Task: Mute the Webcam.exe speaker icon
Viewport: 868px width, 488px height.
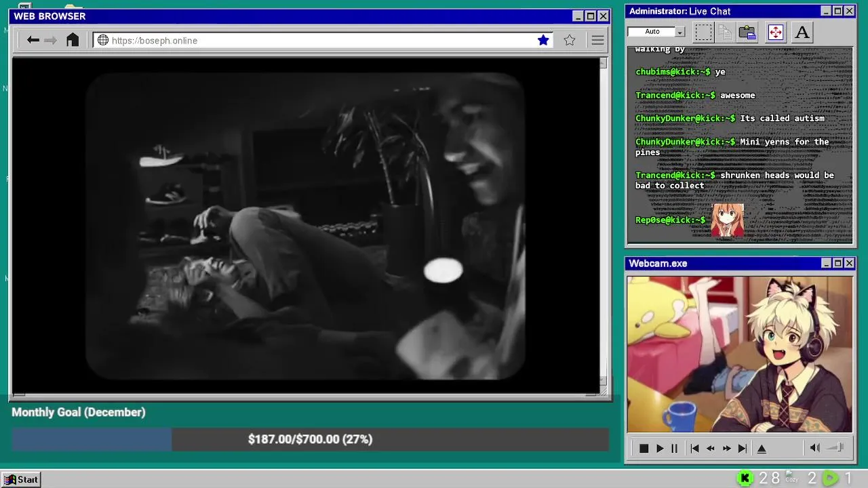Action: [815, 447]
